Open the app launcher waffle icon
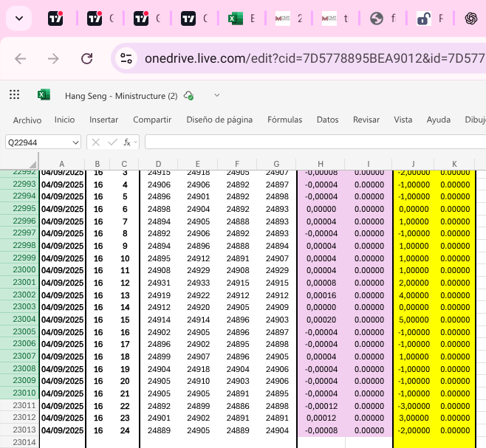Image resolution: width=486 pixels, height=448 pixels. pyautogui.click(x=14, y=94)
